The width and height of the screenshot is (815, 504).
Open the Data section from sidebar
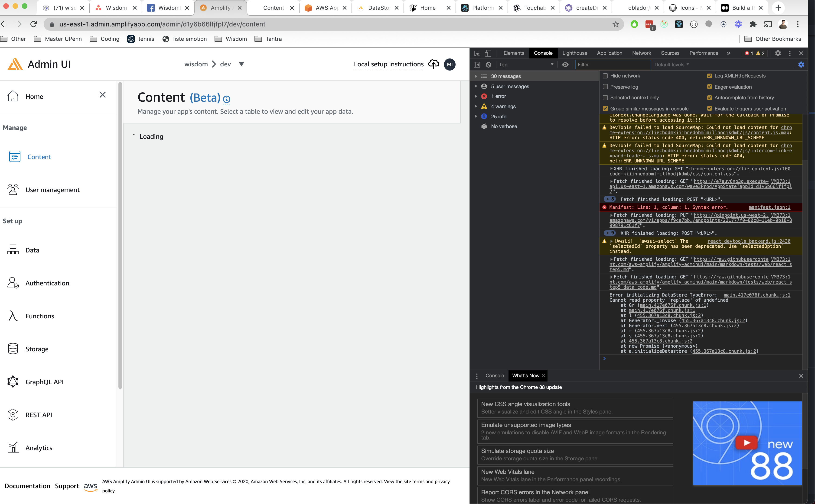point(32,250)
